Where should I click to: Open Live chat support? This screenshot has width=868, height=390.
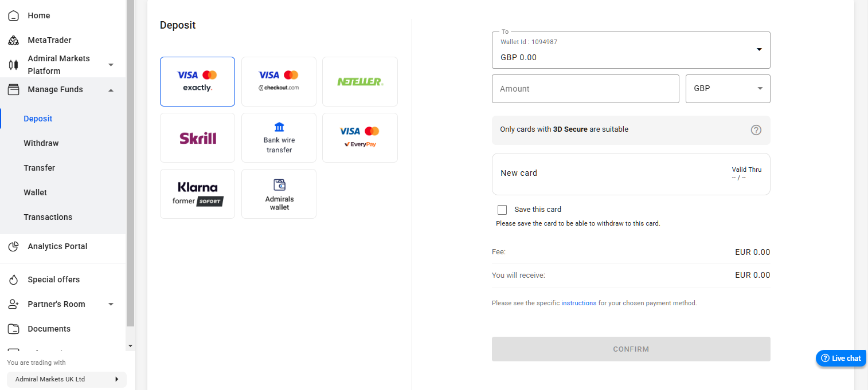(x=840, y=358)
